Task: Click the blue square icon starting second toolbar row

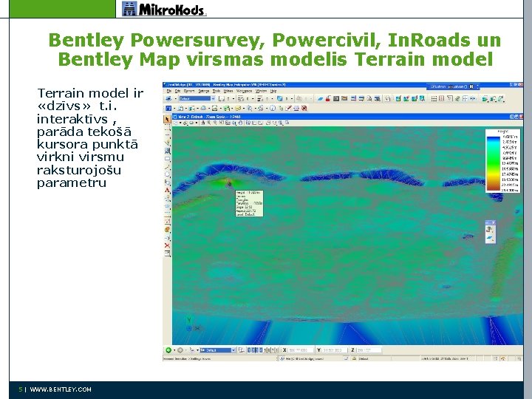Action: point(168,108)
